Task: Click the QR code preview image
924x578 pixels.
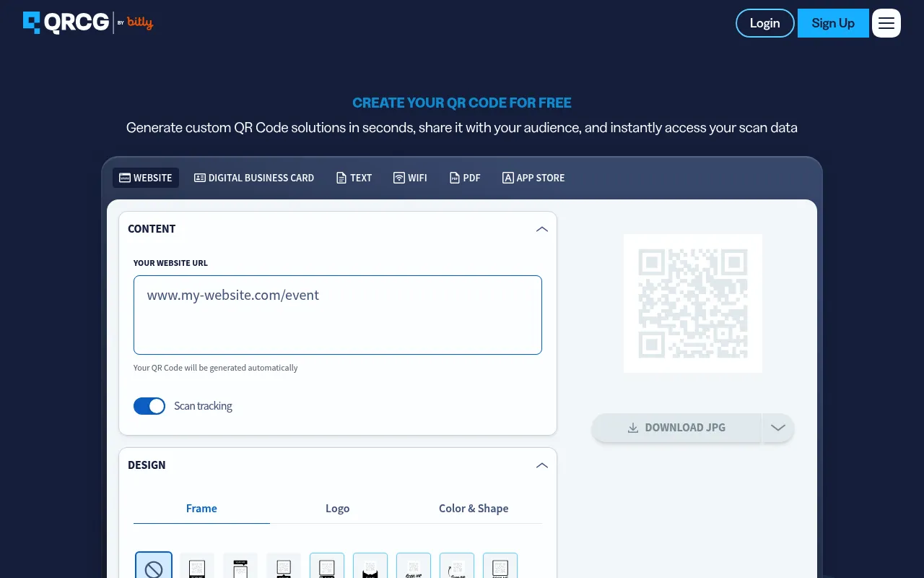Action: coord(693,303)
